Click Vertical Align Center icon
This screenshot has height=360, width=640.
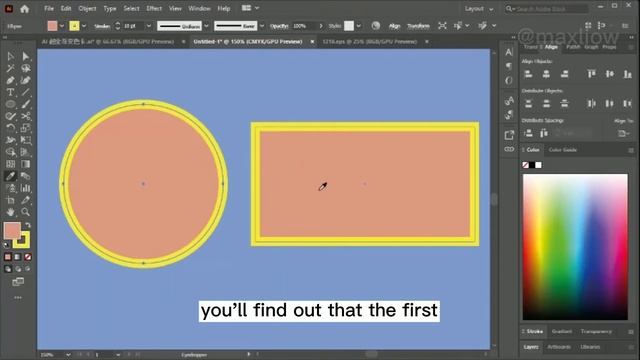tap(610, 74)
